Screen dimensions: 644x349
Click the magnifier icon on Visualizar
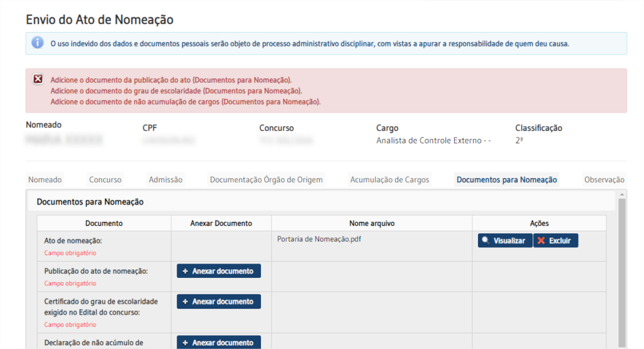[x=486, y=240]
